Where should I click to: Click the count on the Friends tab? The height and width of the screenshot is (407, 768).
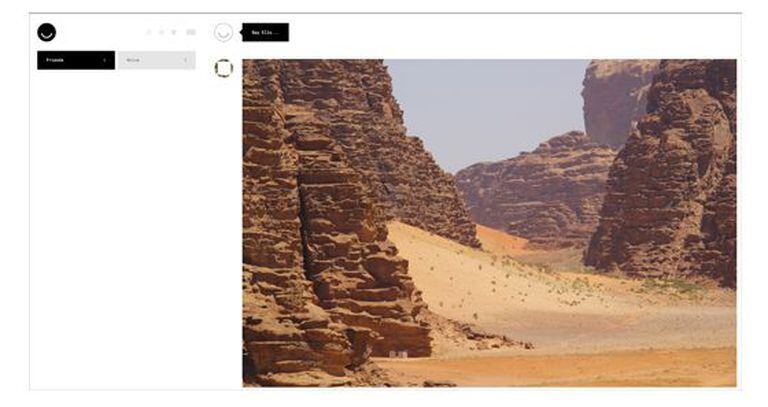104,60
